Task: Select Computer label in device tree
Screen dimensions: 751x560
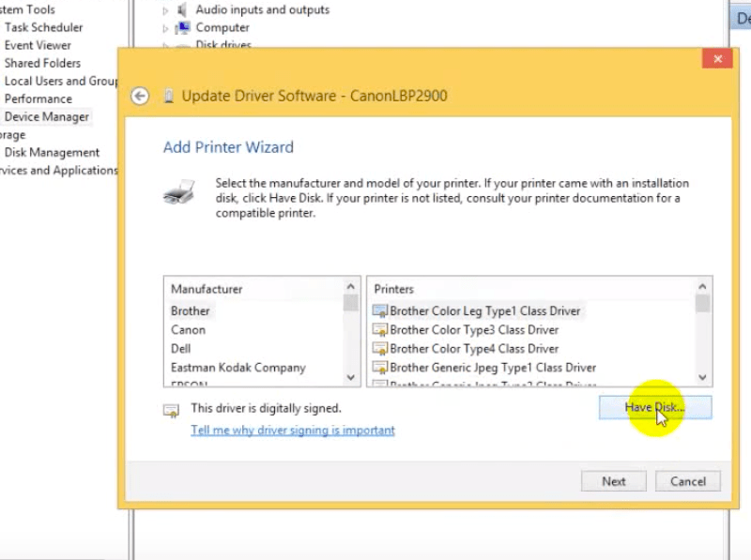Action: pyautogui.click(x=222, y=28)
